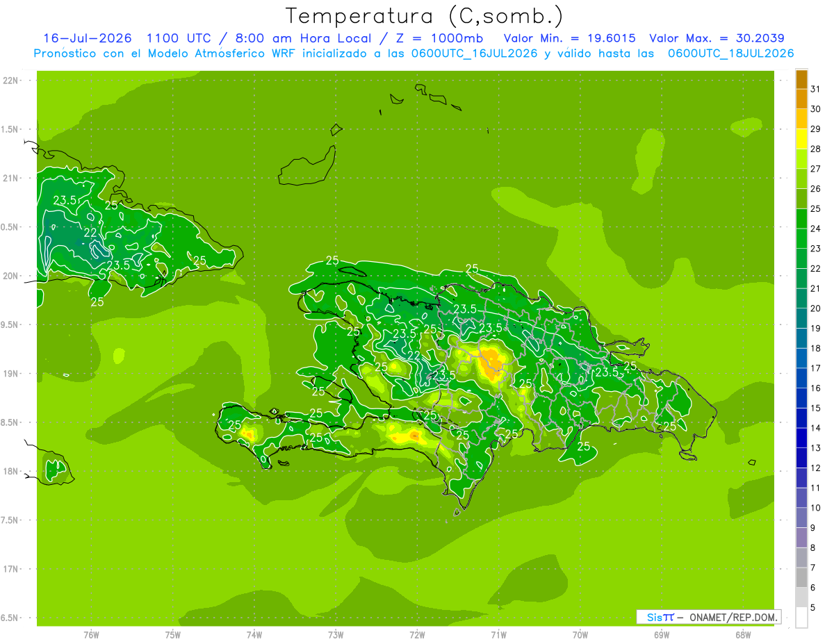Click the 'ONAMET/REP.DOM.' credit label

tap(733, 617)
